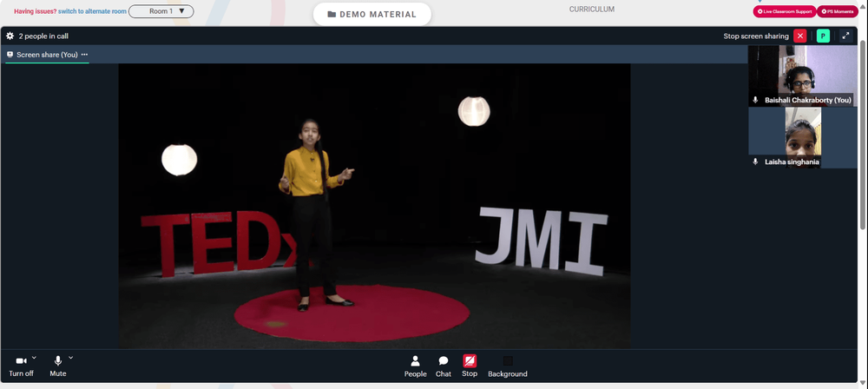
Task: Expand microphone options chevron
Action: (71, 358)
